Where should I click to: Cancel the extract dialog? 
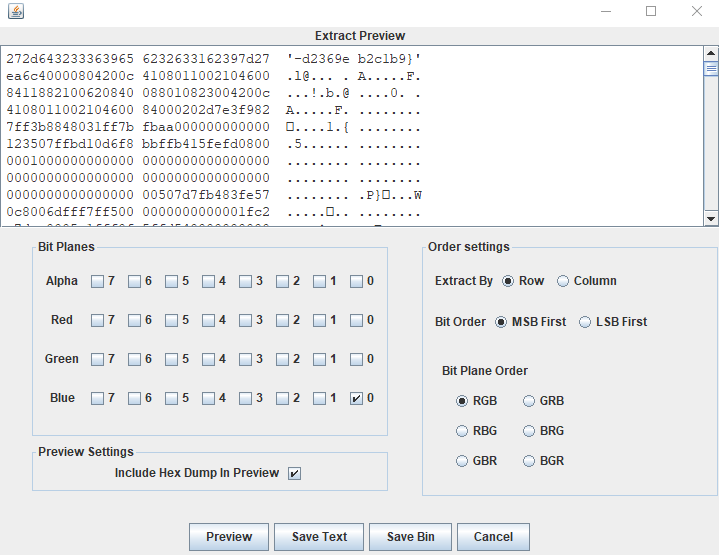[493, 537]
